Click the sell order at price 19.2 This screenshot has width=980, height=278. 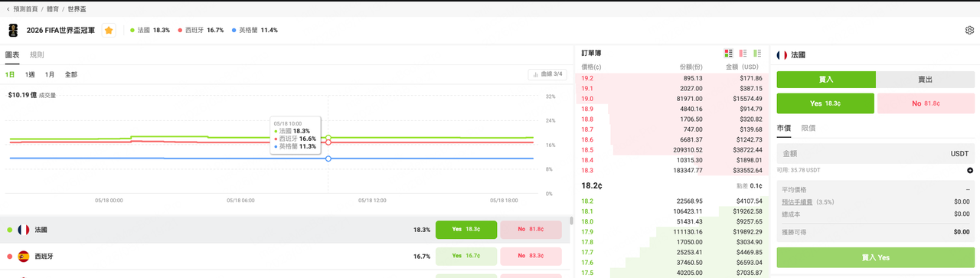[x=671, y=78]
